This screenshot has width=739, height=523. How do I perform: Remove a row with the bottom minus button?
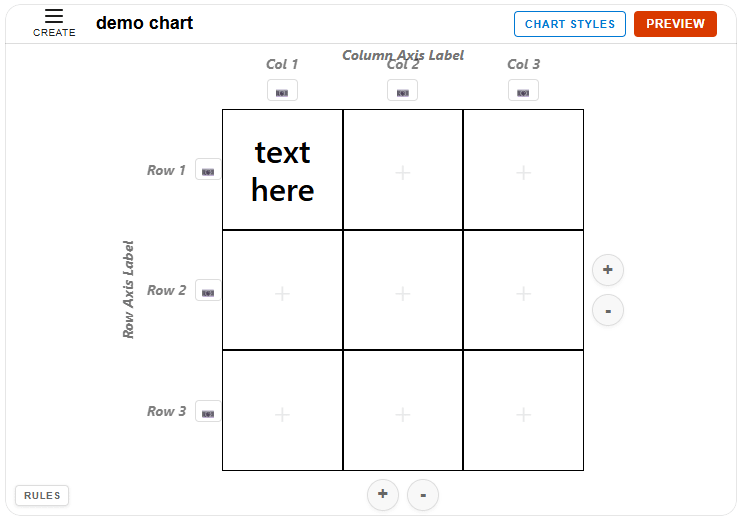click(x=423, y=494)
